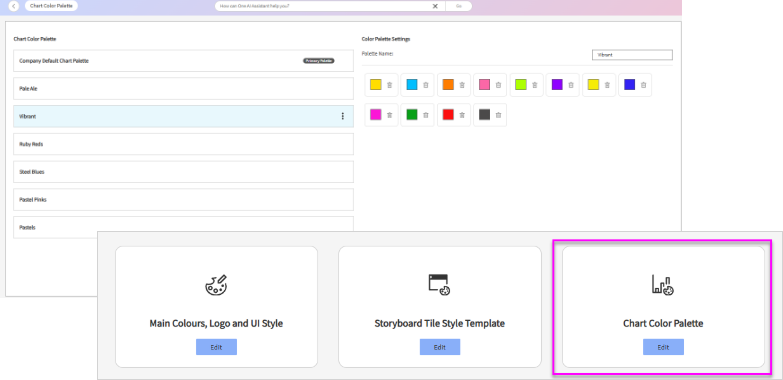Select the Vibrant palette row
This screenshot has height=380, width=783.
point(183,116)
